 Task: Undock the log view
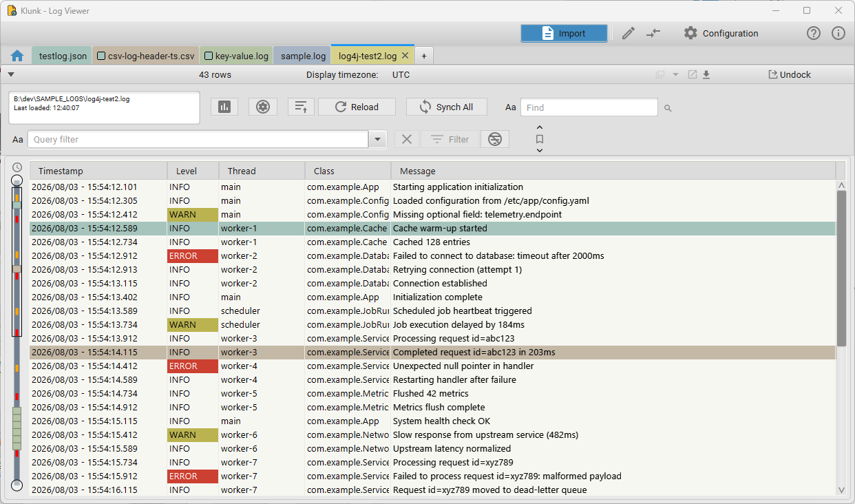(790, 74)
